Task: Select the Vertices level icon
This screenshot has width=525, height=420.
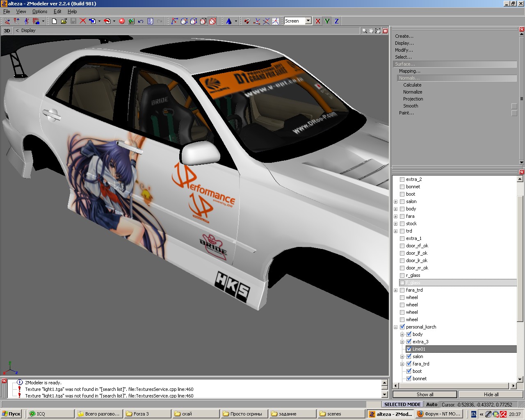Action: tap(175, 21)
